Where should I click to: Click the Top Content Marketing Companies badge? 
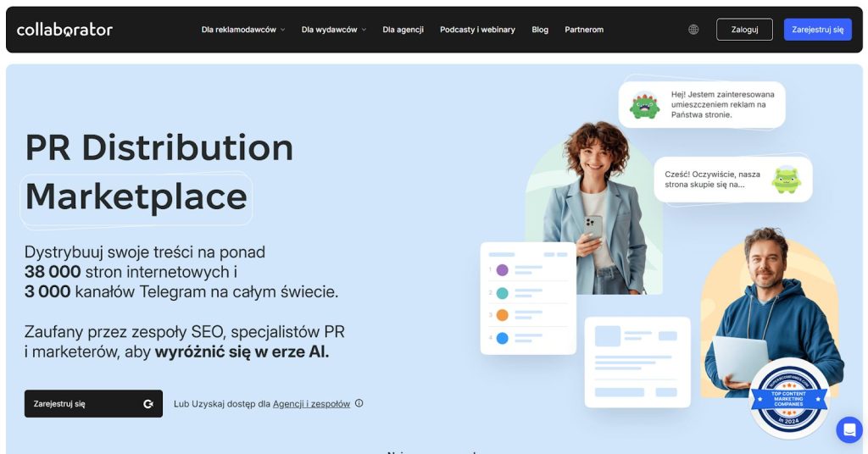(x=789, y=398)
